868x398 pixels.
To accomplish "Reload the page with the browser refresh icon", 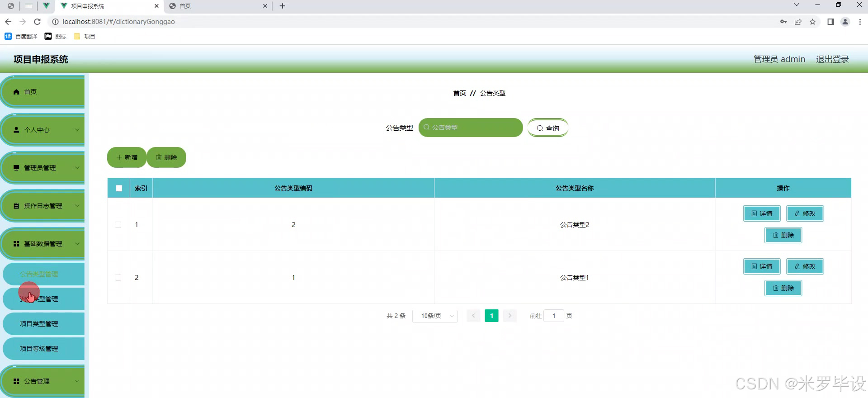I will 38,22.
